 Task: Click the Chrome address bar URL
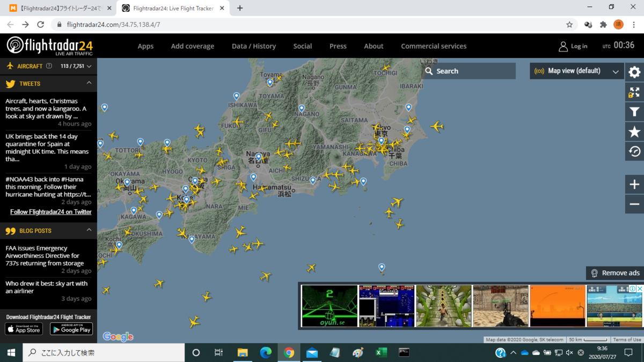pos(113,25)
